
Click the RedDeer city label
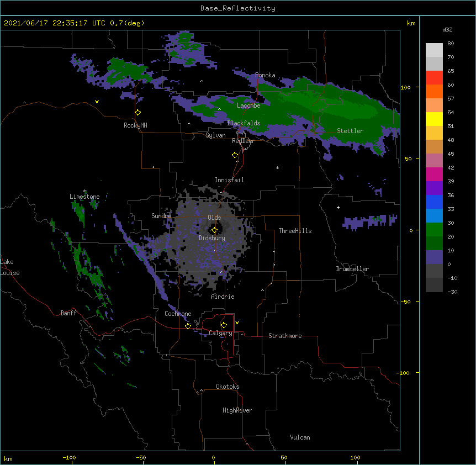click(243, 141)
